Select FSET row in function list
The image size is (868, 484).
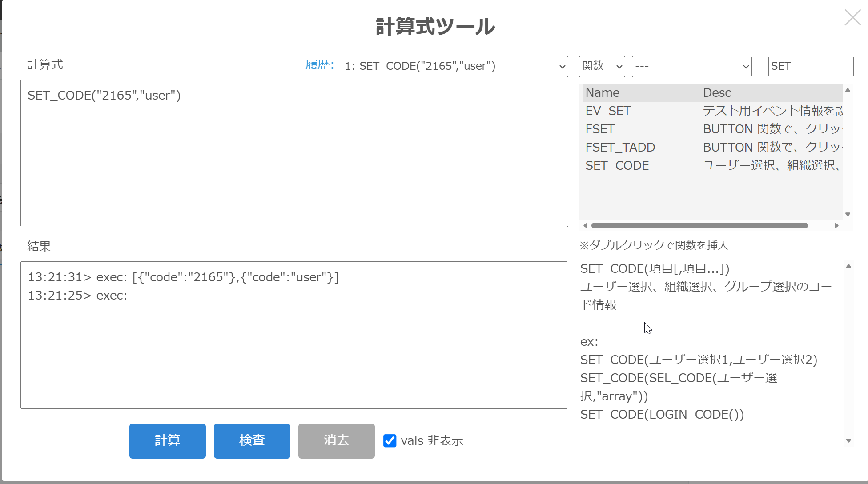[x=600, y=129]
